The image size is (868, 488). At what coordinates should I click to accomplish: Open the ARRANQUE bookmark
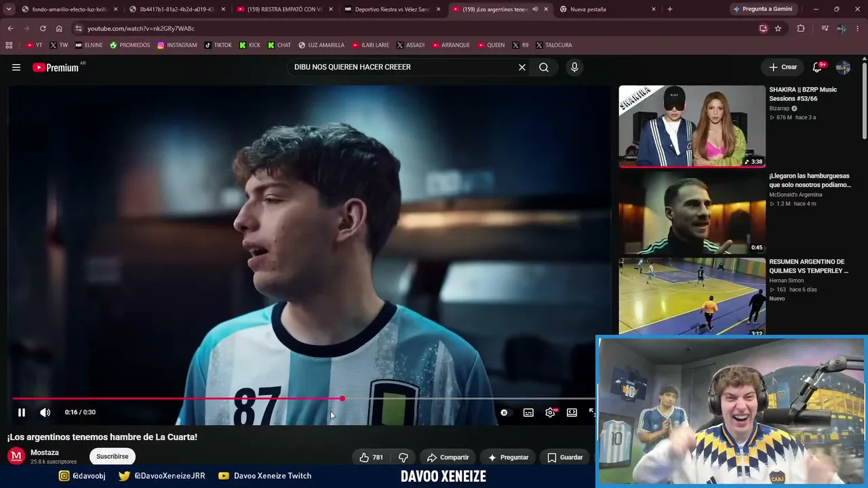(x=451, y=45)
